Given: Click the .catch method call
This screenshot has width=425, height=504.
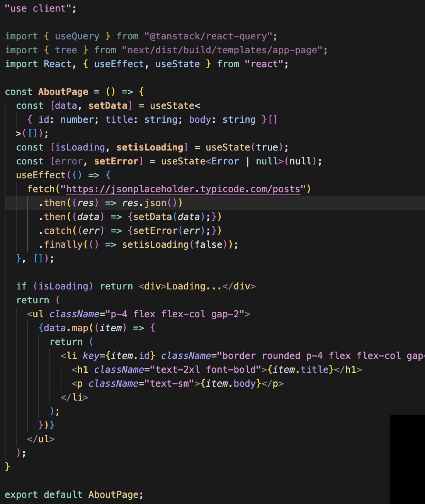Looking at the screenshot, I should click(55, 230).
